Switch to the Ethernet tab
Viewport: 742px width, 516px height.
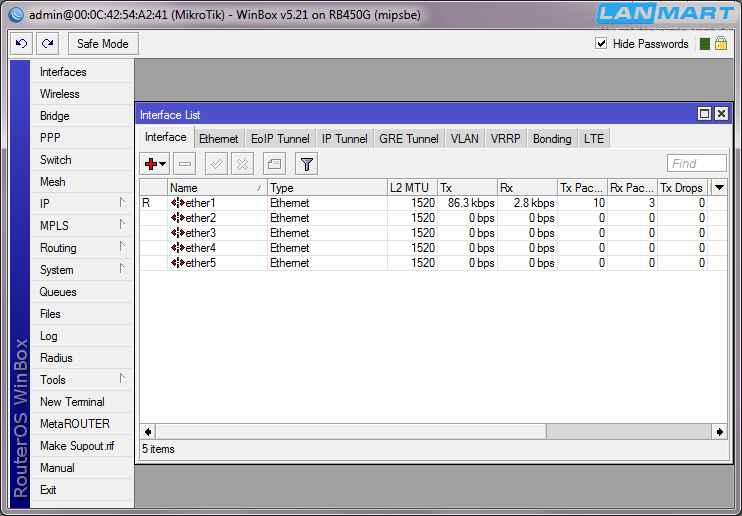tap(219, 139)
